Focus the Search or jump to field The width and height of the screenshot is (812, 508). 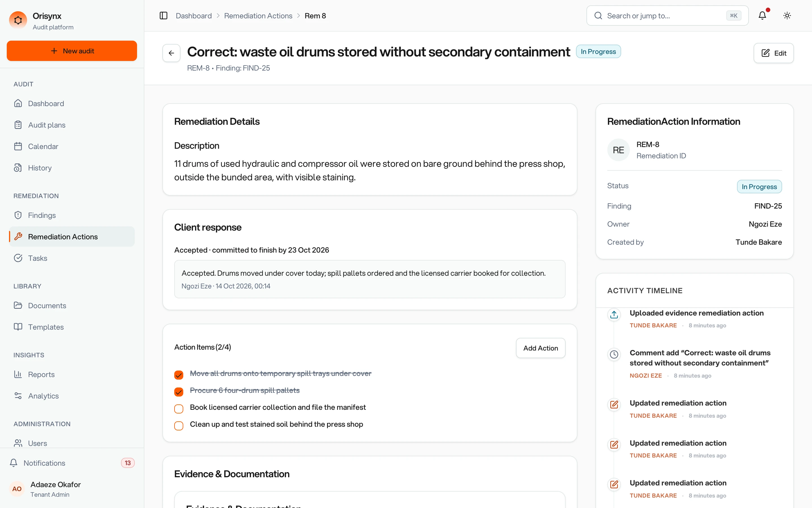(x=667, y=16)
